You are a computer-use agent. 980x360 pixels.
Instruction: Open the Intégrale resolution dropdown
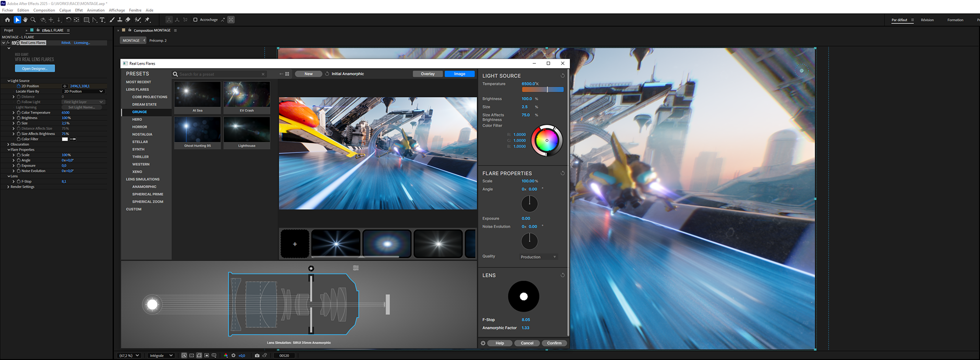click(161, 355)
